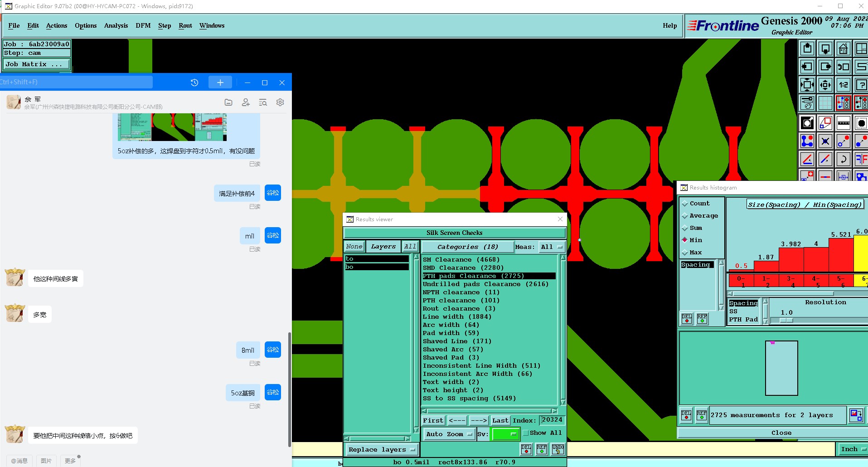Click the First result button

433,421
